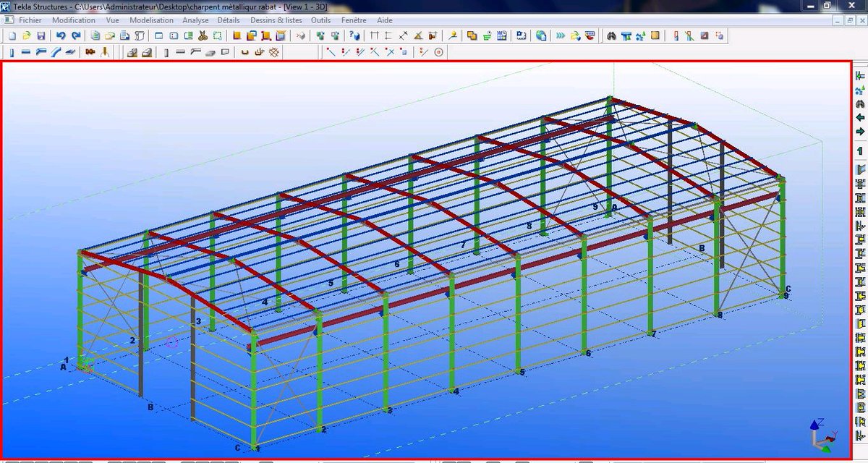The height and width of the screenshot is (463, 868).
Task: Select the contour plate tool
Action: coord(70,52)
